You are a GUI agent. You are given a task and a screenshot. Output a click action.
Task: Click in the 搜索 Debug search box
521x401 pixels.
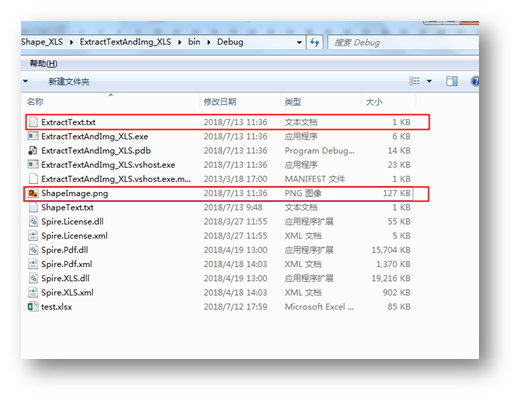tap(403, 42)
